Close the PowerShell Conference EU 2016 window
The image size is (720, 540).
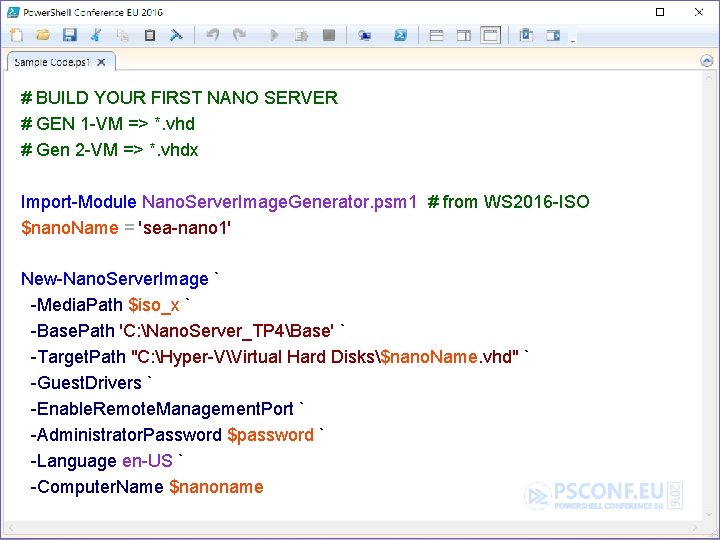click(699, 12)
